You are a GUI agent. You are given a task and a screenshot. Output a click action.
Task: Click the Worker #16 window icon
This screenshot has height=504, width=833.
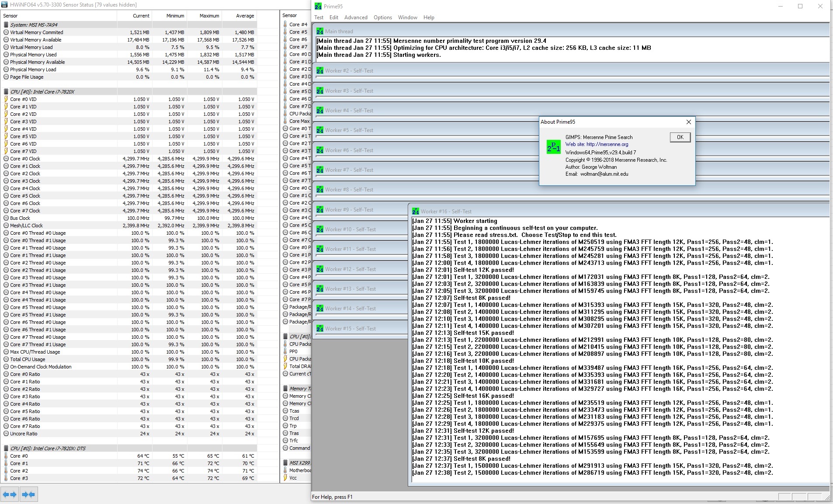click(416, 211)
